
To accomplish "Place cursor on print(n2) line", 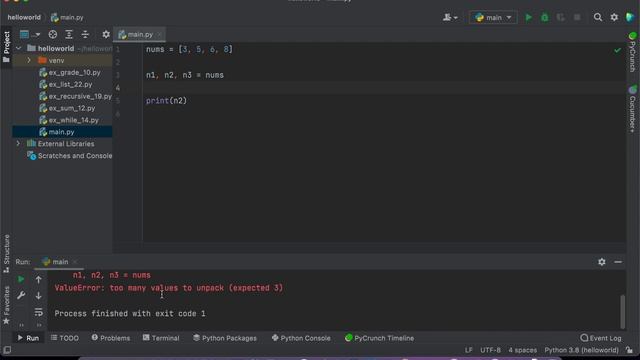I will point(167,101).
